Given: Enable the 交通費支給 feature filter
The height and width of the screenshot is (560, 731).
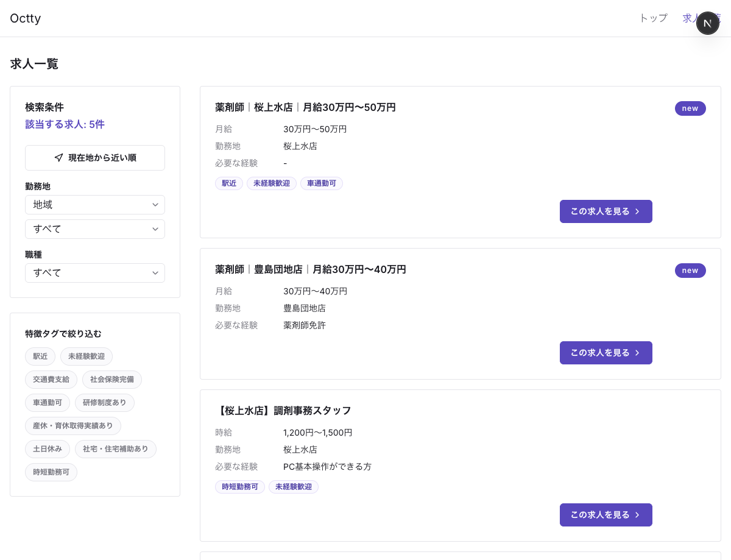Looking at the screenshot, I should click(51, 380).
